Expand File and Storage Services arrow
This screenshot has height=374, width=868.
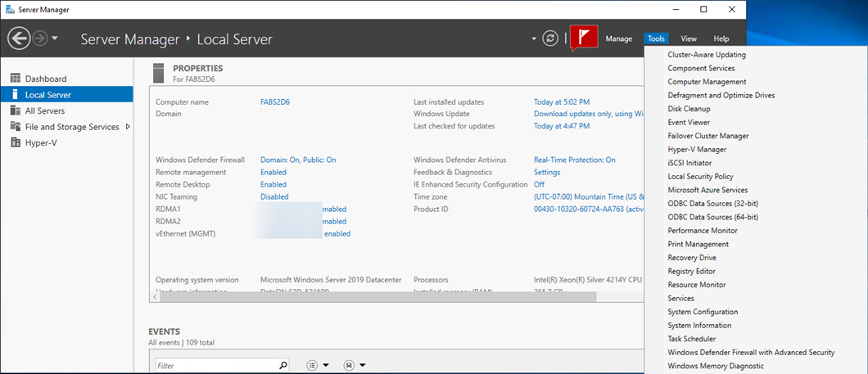[128, 127]
